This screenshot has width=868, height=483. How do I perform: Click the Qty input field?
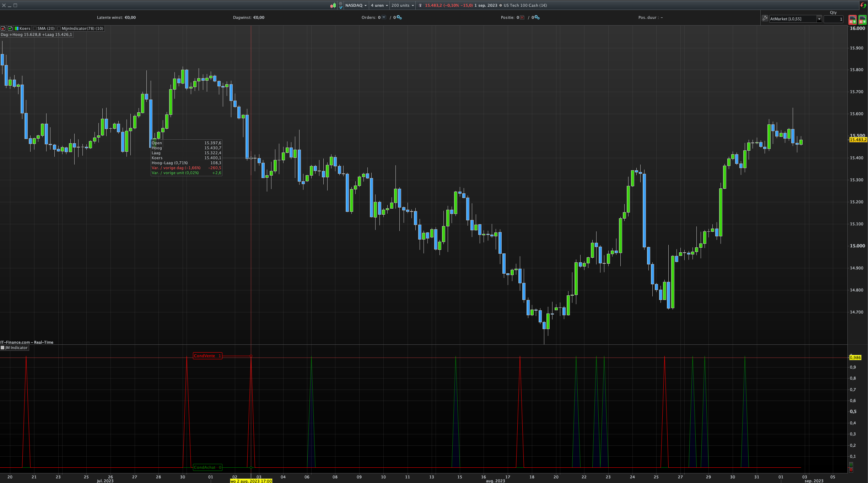(833, 19)
